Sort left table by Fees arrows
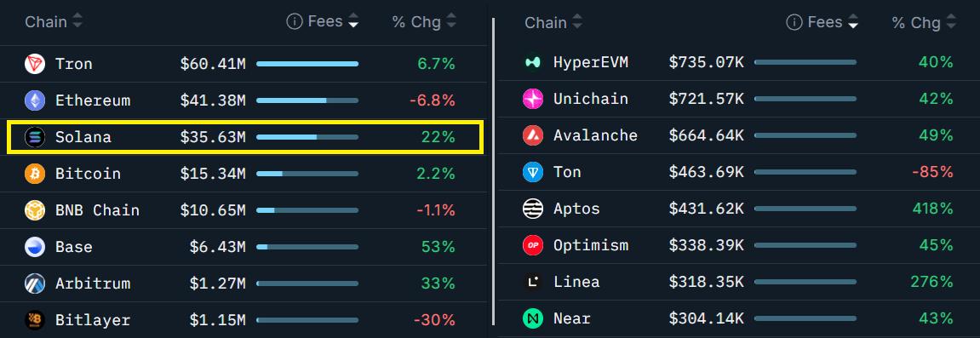This screenshot has width=980, height=338. point(353,22)
